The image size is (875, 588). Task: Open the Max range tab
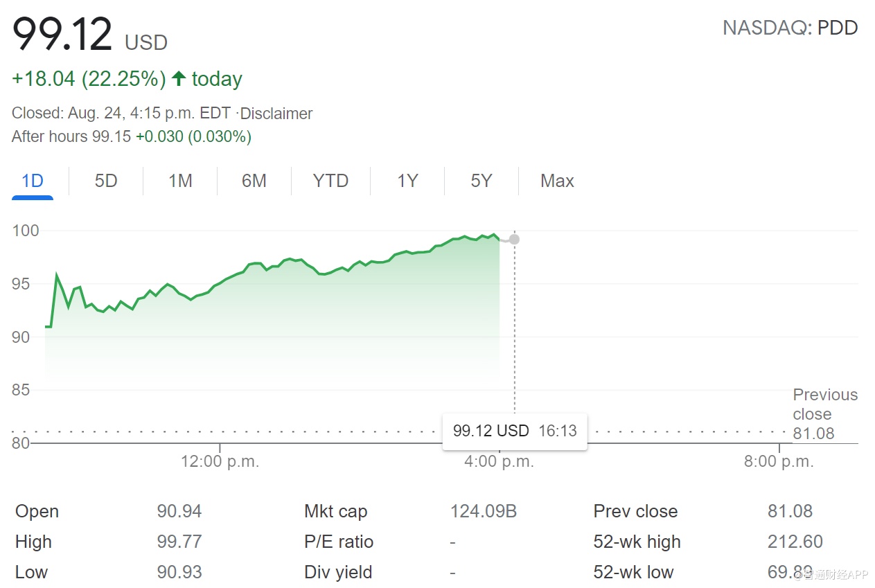coord(557,181)
